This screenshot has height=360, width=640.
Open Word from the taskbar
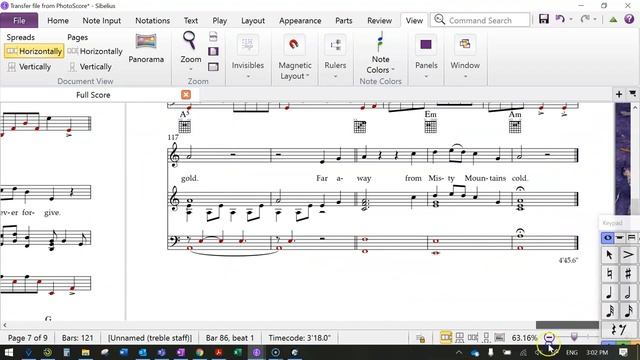pyautogui.click(x=124, y=352)
